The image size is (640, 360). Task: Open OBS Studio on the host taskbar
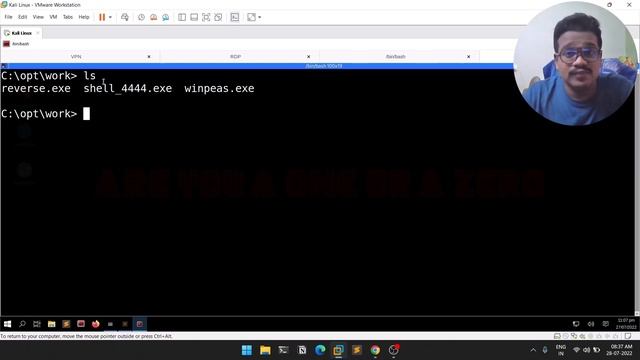pos(393,350)
